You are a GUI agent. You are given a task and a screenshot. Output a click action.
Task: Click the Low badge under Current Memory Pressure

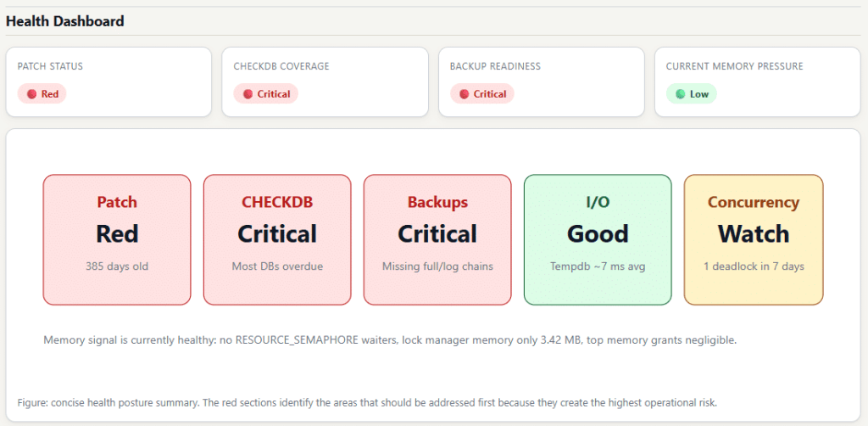click(692, 93)
